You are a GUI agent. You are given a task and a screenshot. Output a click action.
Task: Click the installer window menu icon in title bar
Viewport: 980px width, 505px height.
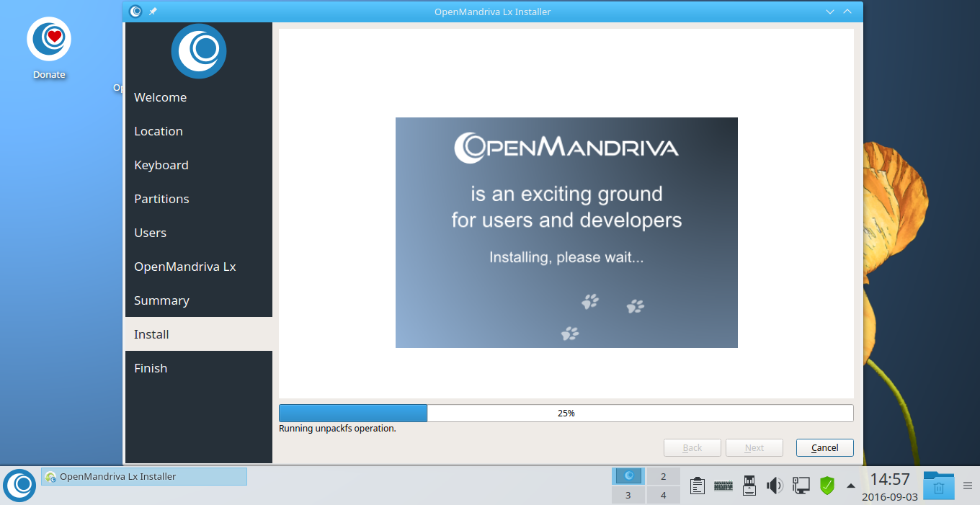tap(135, 12)
